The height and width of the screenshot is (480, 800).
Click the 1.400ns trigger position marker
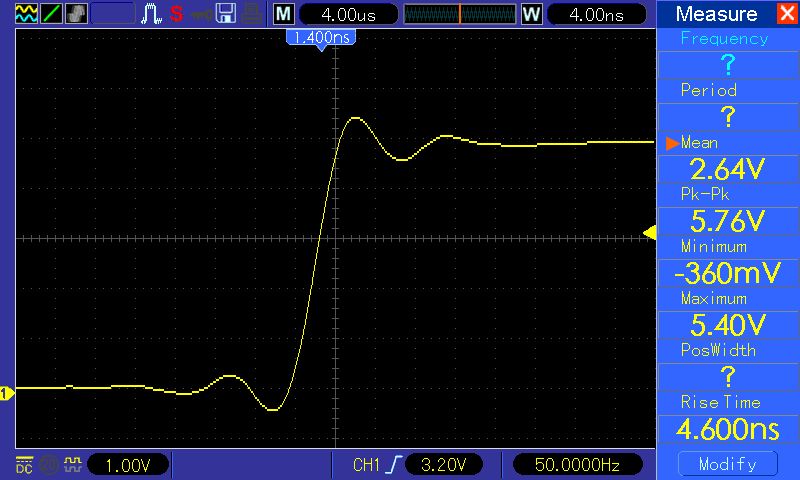(321, 38)
